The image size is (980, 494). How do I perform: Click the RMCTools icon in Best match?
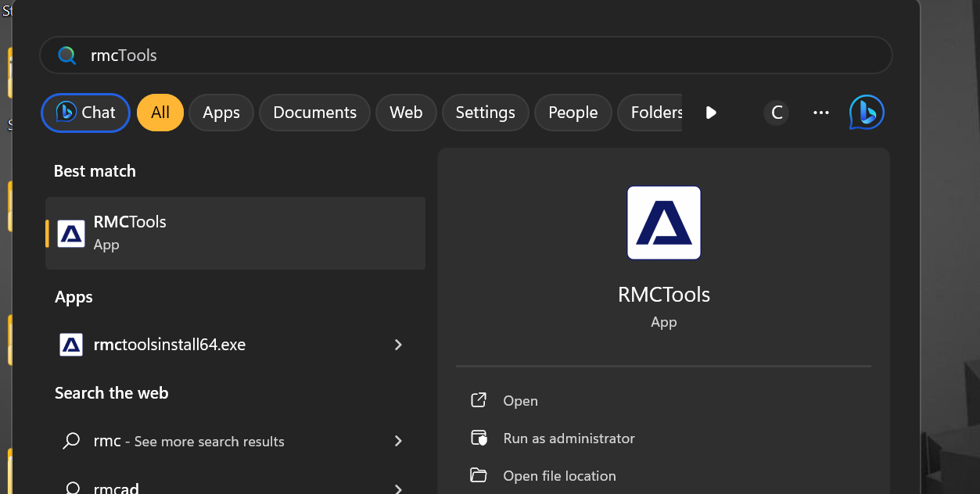pyautogui.click(x=71, y=234)
